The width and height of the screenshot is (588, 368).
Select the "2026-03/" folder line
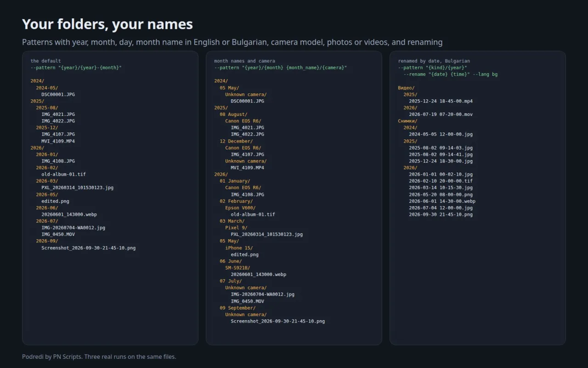[47, 181]
